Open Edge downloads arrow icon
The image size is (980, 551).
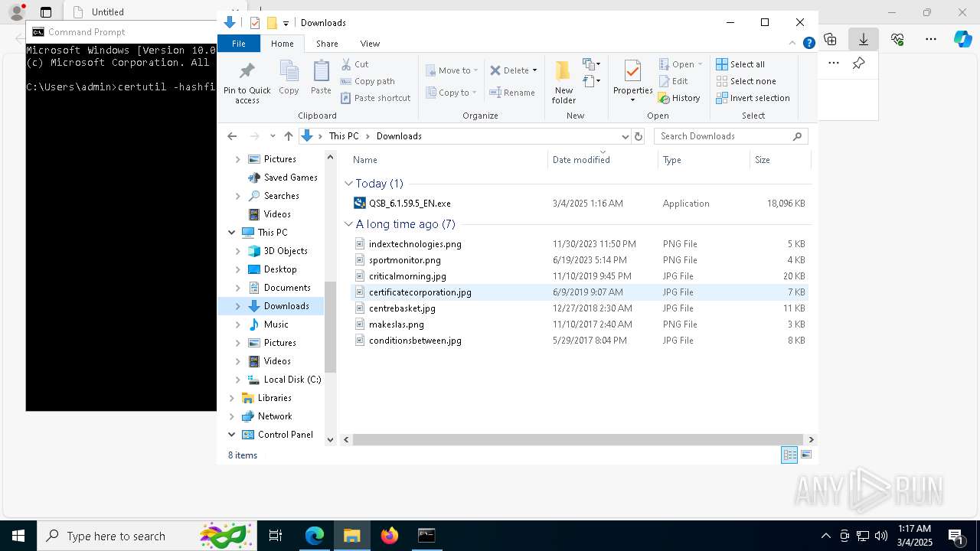pyautogui.click(x=864, y=39)
